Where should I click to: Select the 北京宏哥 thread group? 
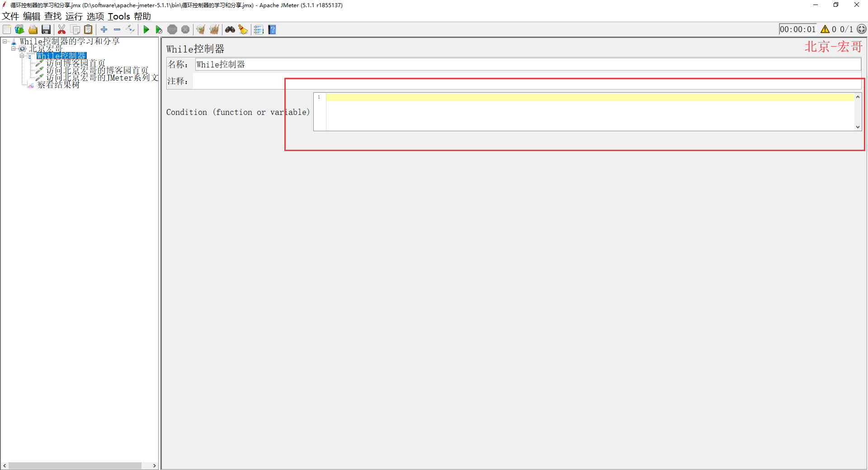click(45, 48)
